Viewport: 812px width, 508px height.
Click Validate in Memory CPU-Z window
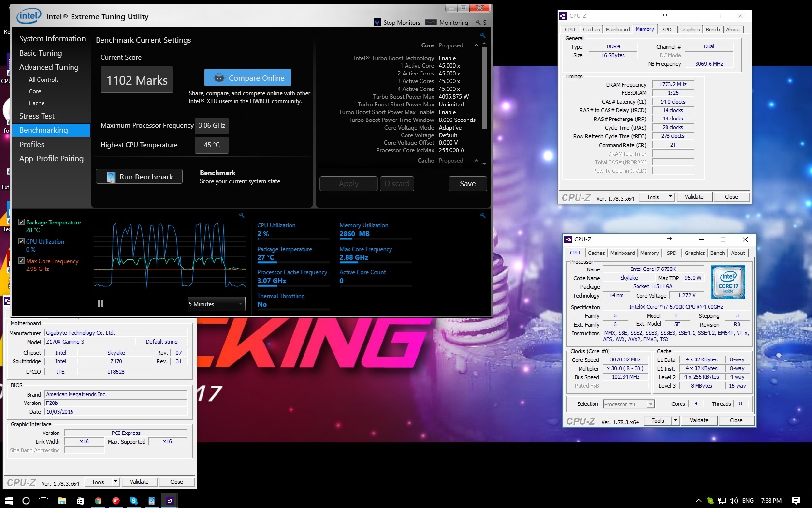(694, 197)
